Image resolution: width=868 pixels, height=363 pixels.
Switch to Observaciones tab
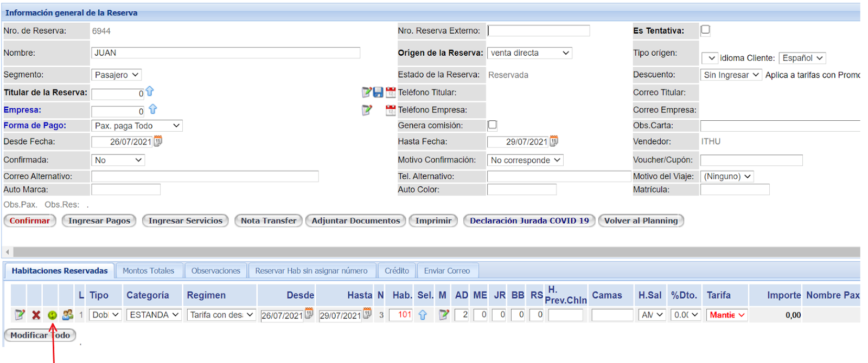pyautogui.click(x=216, y=271)
